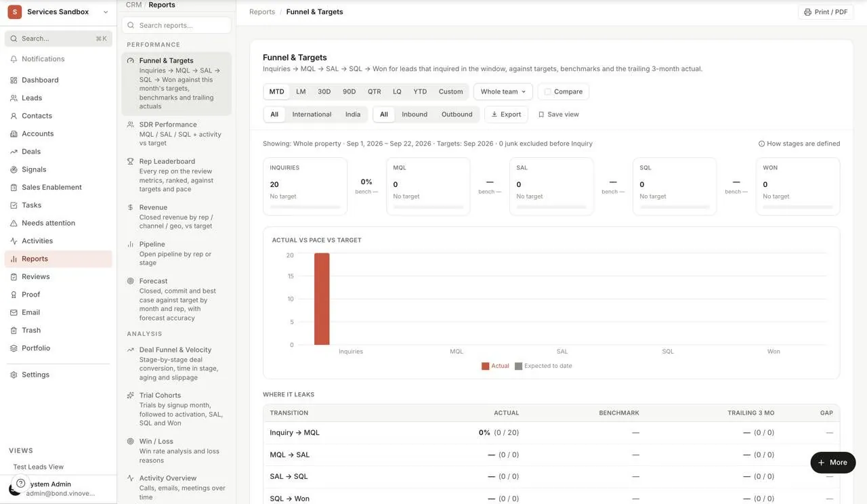Click the Settings gear icon
The image size is (867, 504).
point(14,375)
